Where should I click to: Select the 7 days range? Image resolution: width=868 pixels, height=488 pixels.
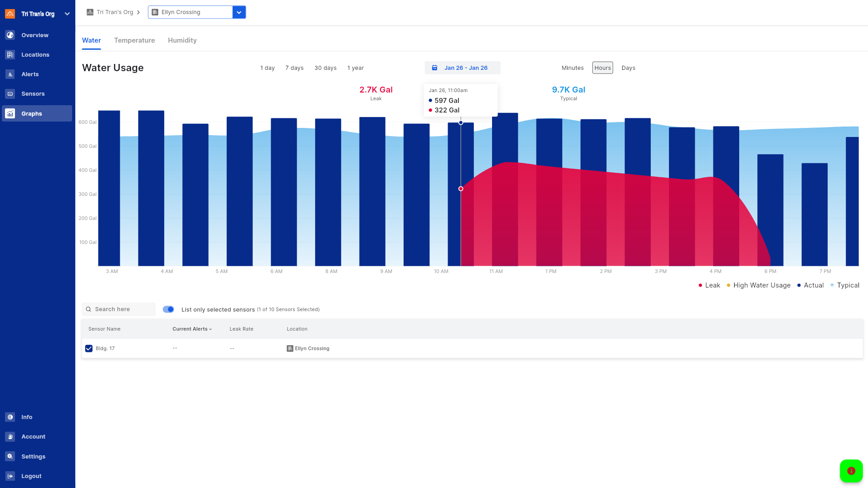coord(294,68)
